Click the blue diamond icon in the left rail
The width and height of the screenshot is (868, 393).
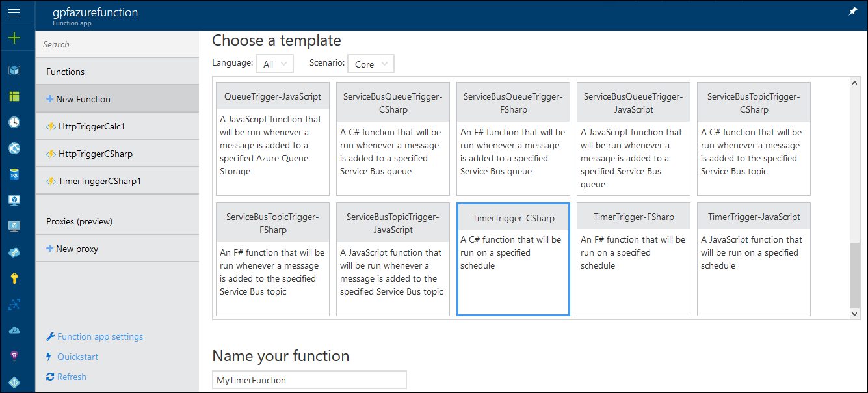coord(14,383)
